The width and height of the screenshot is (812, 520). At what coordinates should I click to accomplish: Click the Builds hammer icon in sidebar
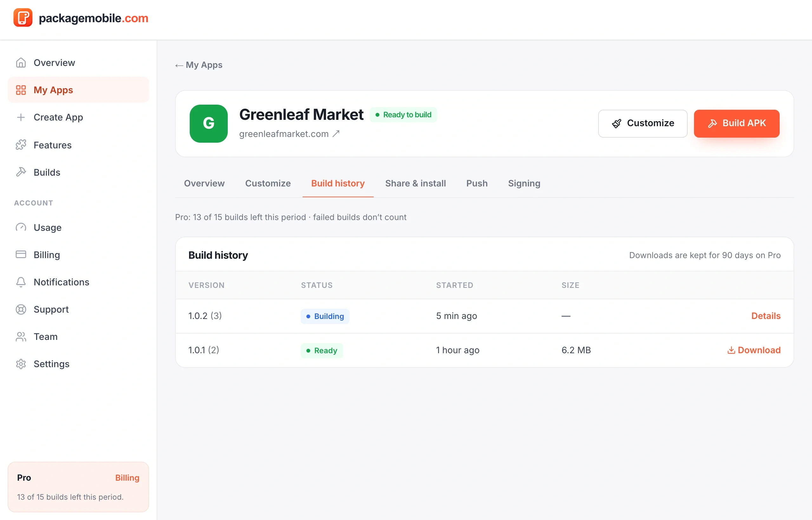coord(21,172)
